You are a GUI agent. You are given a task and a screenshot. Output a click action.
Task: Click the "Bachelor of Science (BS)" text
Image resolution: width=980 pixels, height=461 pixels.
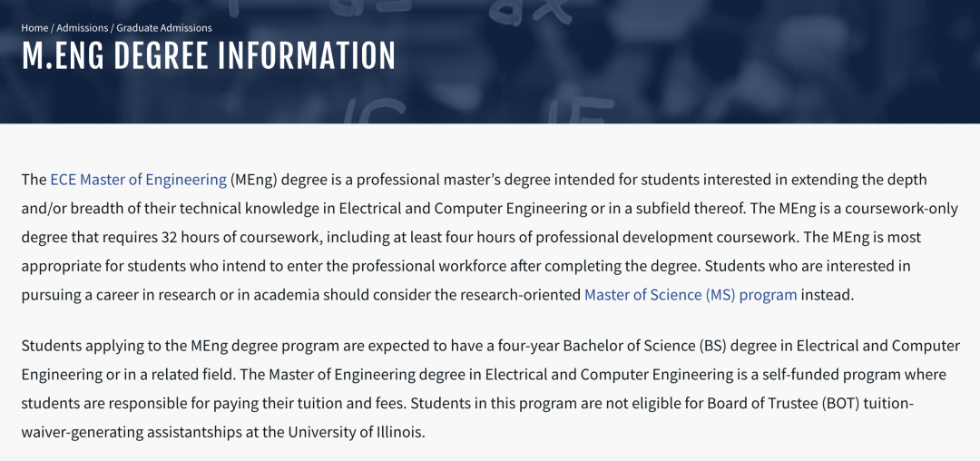(x=642, y=346)
